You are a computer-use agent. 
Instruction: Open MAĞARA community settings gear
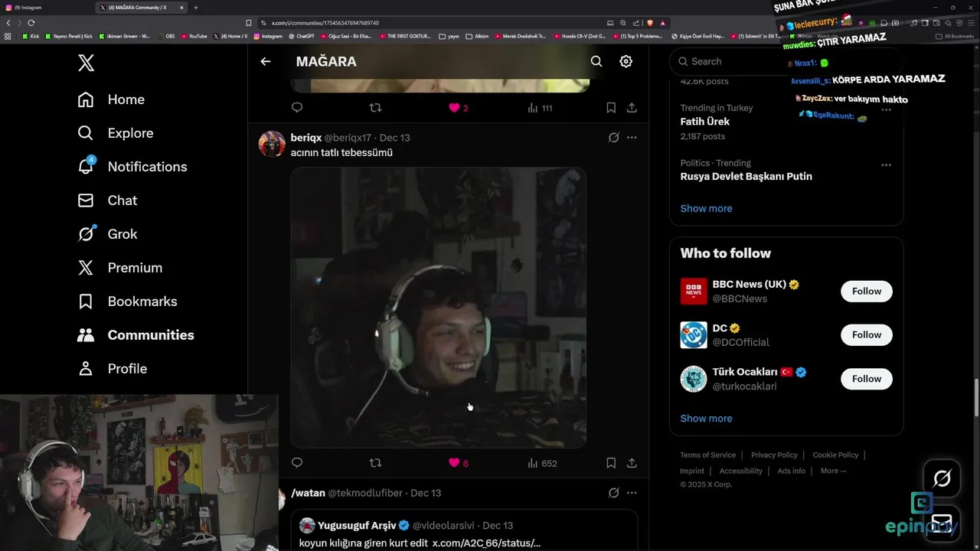(626, 61)
